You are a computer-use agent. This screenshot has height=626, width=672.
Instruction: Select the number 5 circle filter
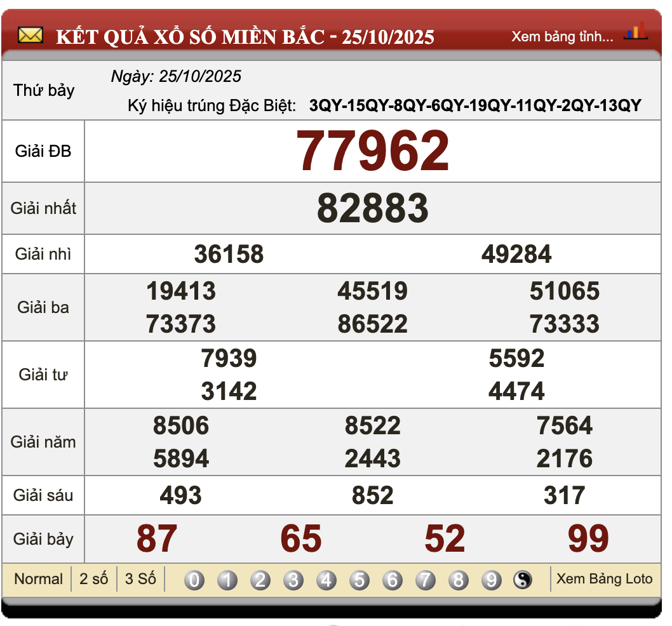pyautogui.click(x=360, y=579)
